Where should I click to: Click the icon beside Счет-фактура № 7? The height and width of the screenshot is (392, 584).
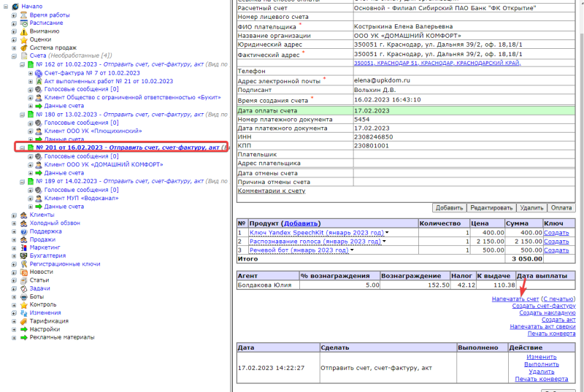tap(39, 73)
